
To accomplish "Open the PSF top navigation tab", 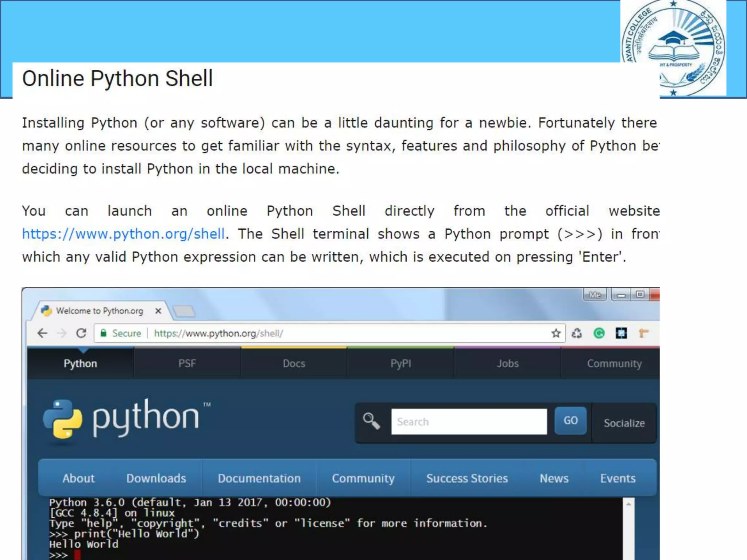I will [x=187, y=363].
